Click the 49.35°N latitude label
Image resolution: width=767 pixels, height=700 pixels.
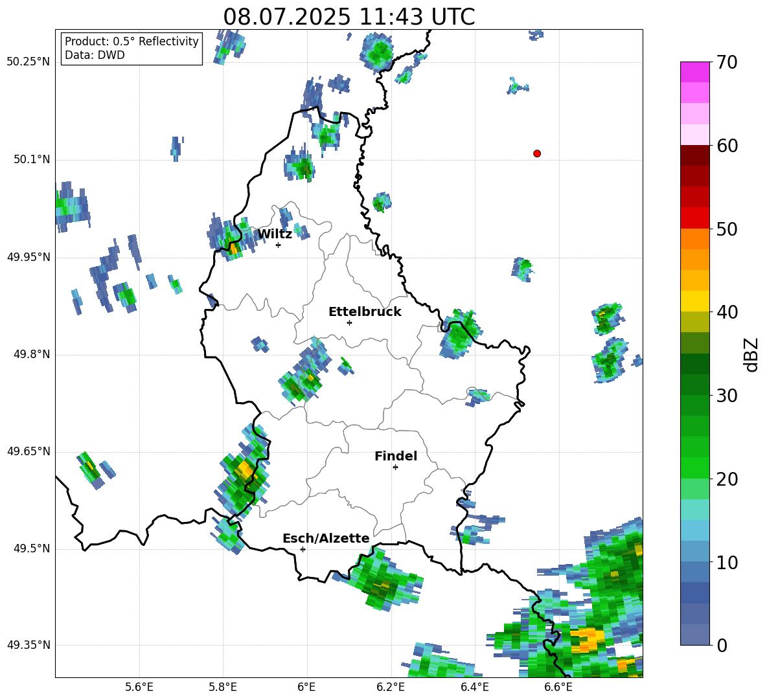pyautogui.click(x=29, y=645)
